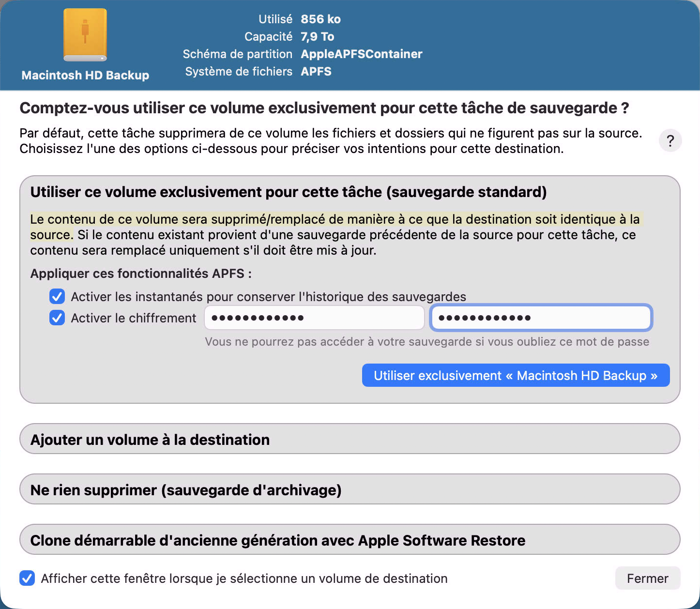Expand Clone démarrable d'ancienne génération option
Viewport: 700px width, 609px height.
click(350, 540)
